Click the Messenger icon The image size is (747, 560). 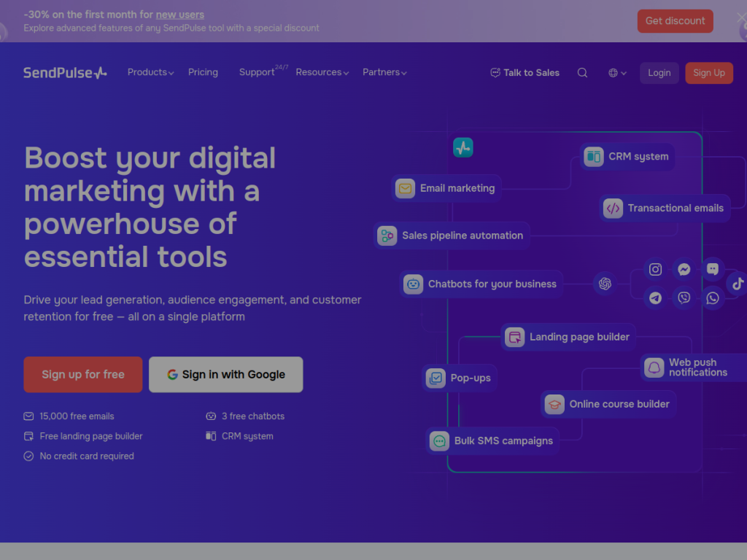[684, 270]
